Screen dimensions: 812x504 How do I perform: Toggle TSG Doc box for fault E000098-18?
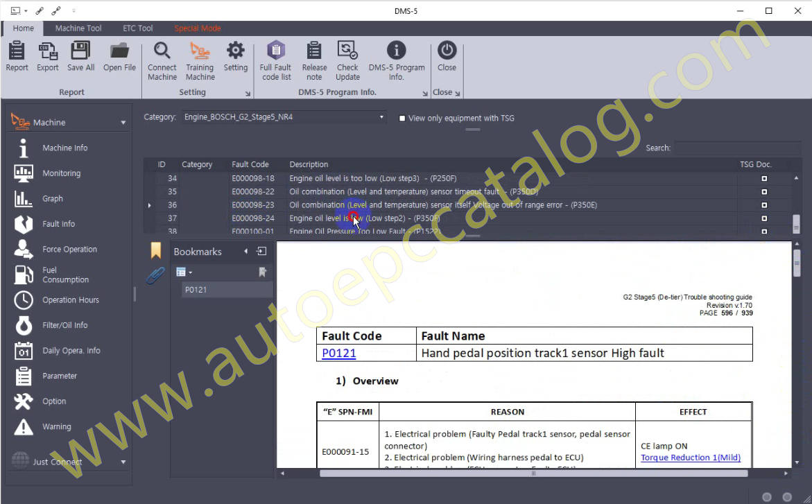[764, 178]
